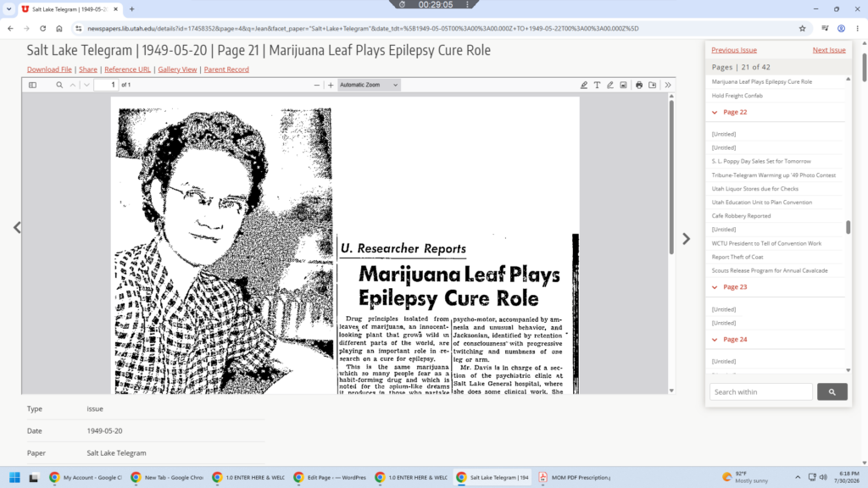Click the search within submit button
This screenshot has width=868, height=488.
pyautogui.click(x=832, y=391)
